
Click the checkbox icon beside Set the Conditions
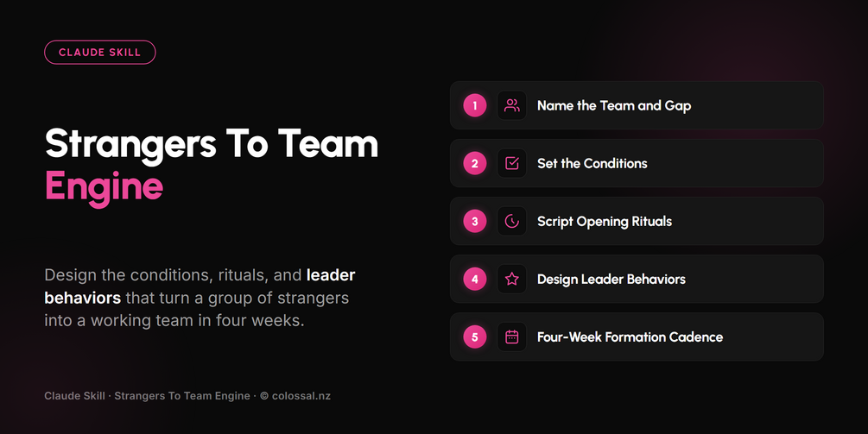point(512,163)
